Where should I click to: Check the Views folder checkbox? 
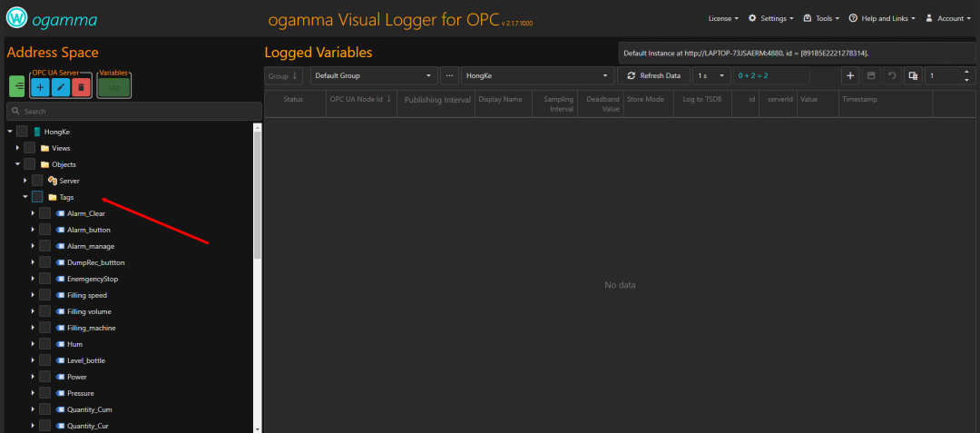[29, 148]
